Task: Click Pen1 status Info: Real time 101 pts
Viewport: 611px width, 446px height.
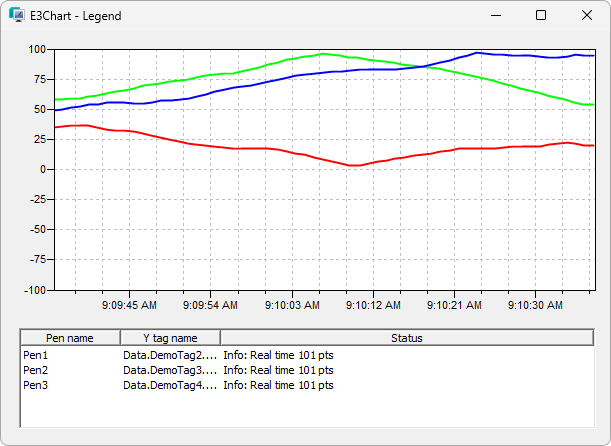Action: [x=278, y=355]
